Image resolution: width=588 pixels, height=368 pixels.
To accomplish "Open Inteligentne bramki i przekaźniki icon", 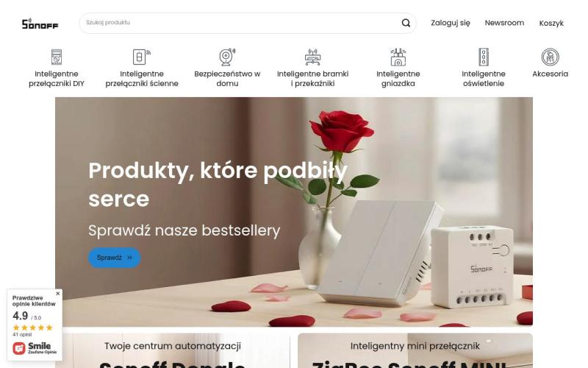I will pyautogui.click(x=312, y=57).
